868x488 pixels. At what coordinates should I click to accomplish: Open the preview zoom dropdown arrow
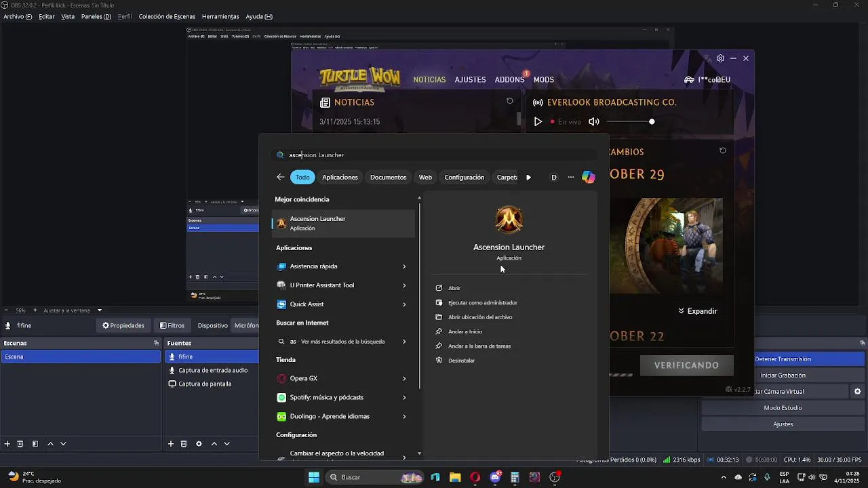coord(100,310)
